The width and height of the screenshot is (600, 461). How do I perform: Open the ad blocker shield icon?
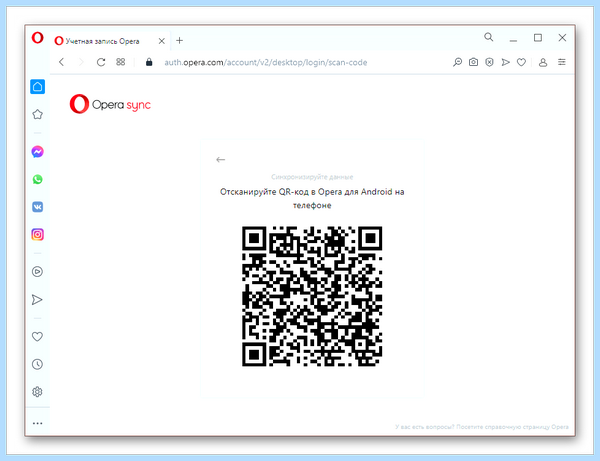click(x=489, y=62)
